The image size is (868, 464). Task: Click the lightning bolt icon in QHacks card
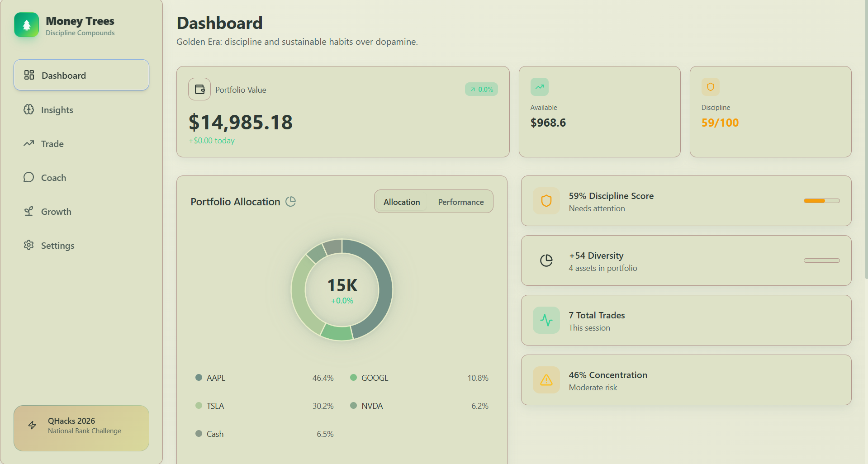click(x=32, y=425)
